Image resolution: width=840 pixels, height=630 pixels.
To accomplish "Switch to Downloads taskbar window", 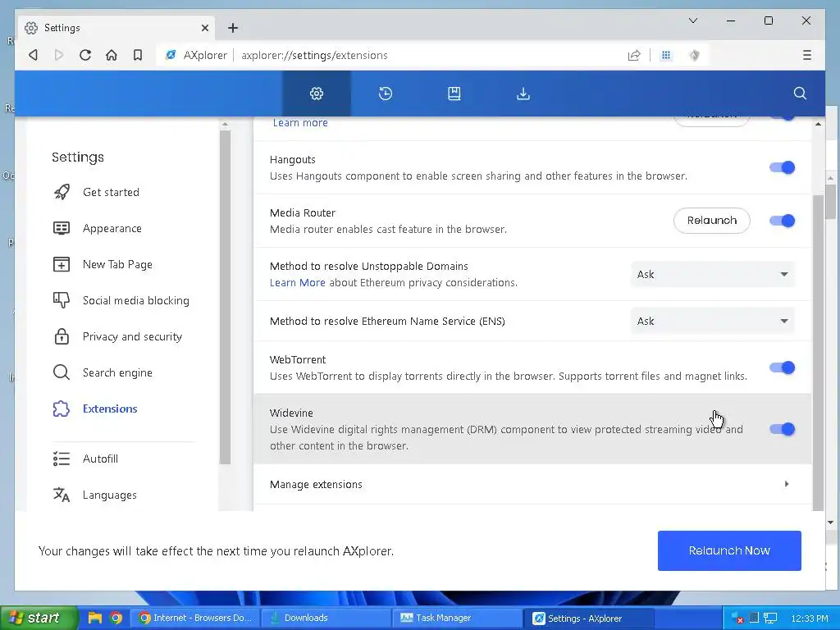I will tap(326, 618).
